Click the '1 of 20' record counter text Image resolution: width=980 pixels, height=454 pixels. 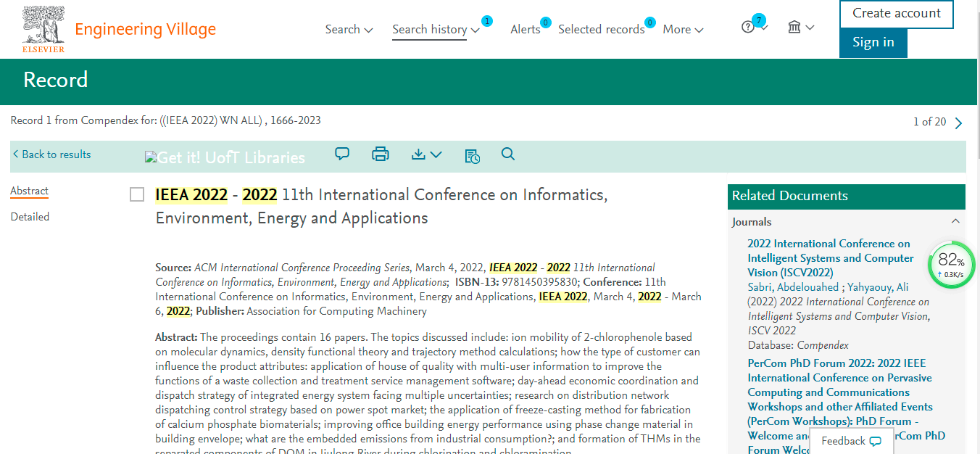pos(929,122)
